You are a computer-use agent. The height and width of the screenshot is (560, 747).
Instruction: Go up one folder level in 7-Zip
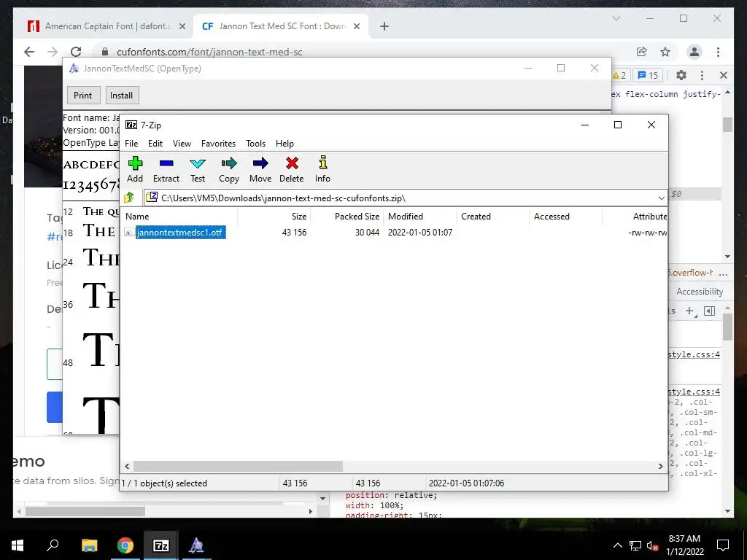coord(129,198)
